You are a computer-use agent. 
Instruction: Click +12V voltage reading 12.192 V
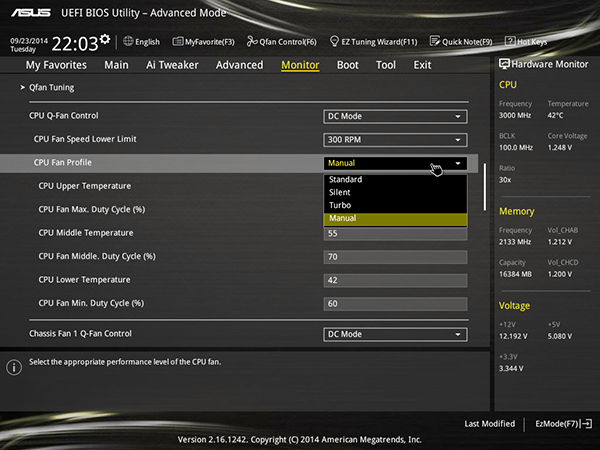pyautogui.click(x=513, y=336)
